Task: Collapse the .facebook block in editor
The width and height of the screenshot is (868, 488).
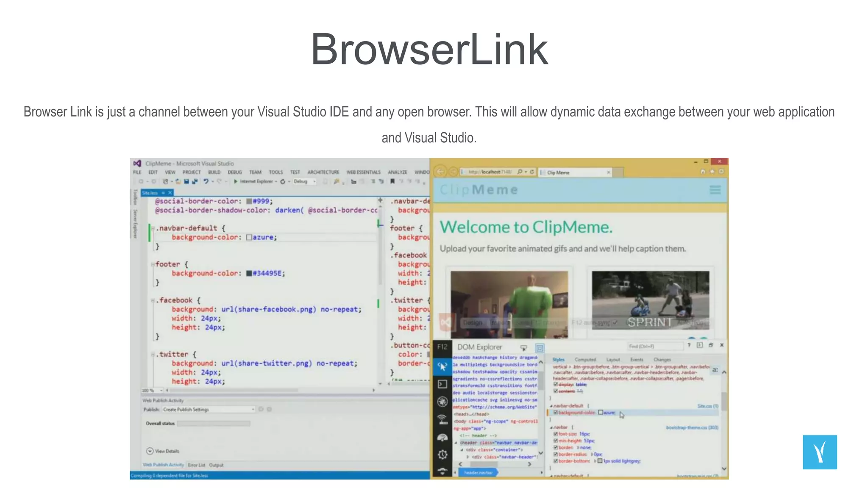Action: pos(153,300)
